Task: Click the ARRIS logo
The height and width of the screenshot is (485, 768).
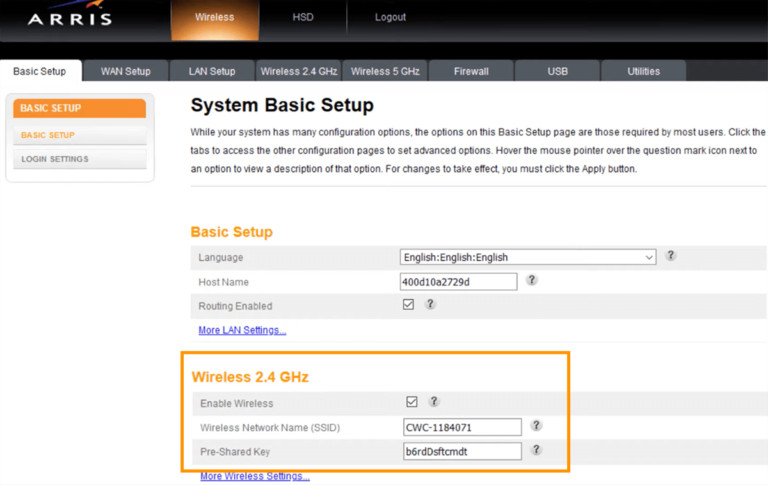Action: pos(70,18)
